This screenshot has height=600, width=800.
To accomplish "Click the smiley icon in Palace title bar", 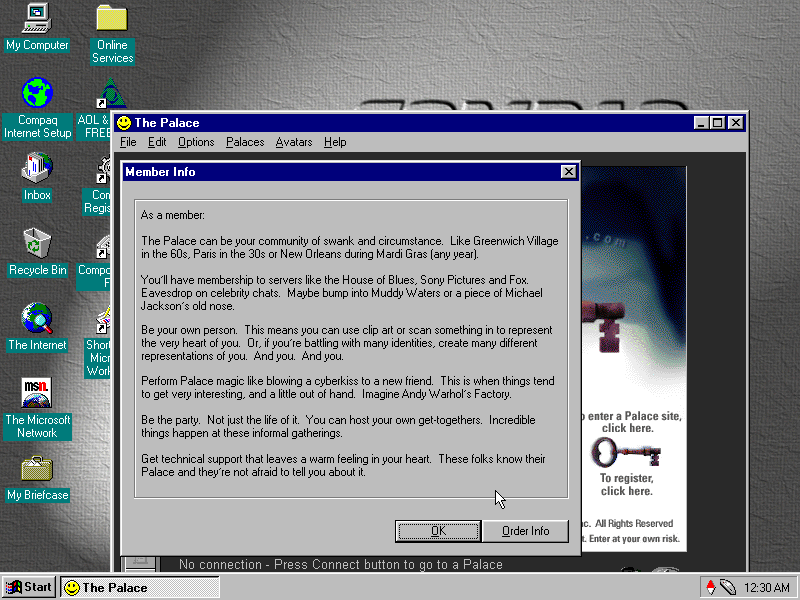I will pyautogui.click(x=124, y=123).
